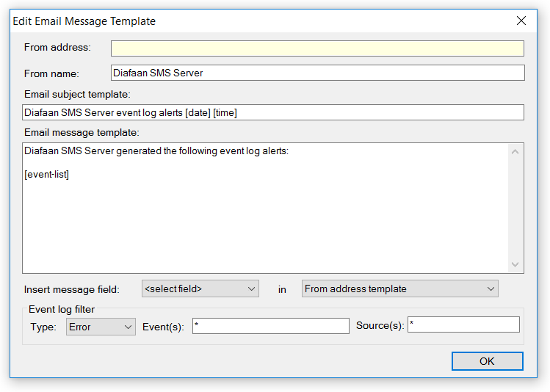Image resolution: width=550 pixels, height=392 pixels.
Task: Click the 'generated the following event log alerts' line
Action: click(156, 151)
